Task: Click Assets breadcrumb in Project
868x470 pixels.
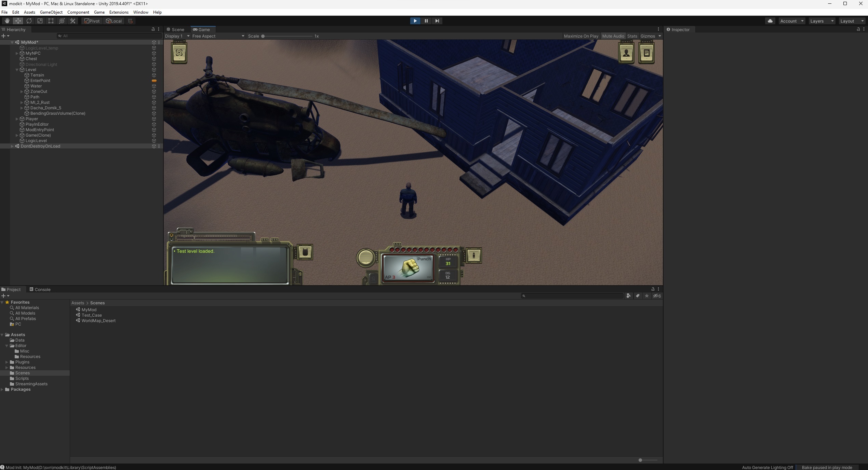Action: 78,303
